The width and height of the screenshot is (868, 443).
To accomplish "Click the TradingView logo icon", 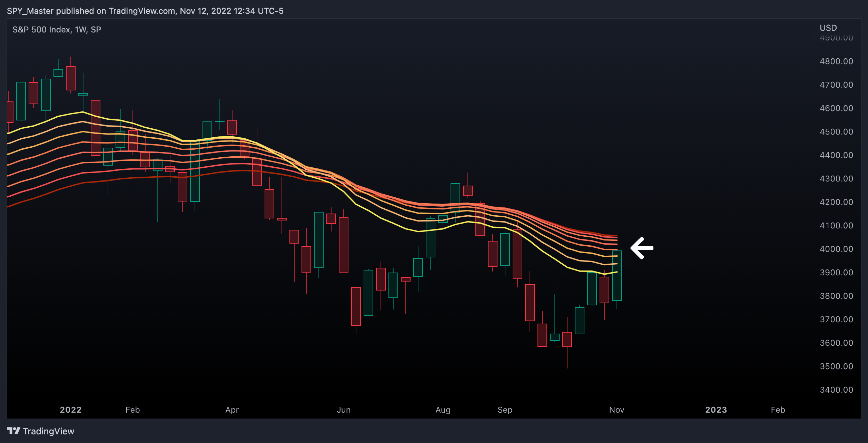I will pos(13,431).
